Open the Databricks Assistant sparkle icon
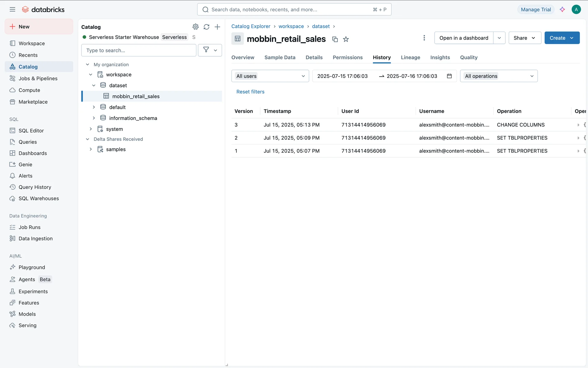Viewport: 588px width, 368px height. pos(562,10)
